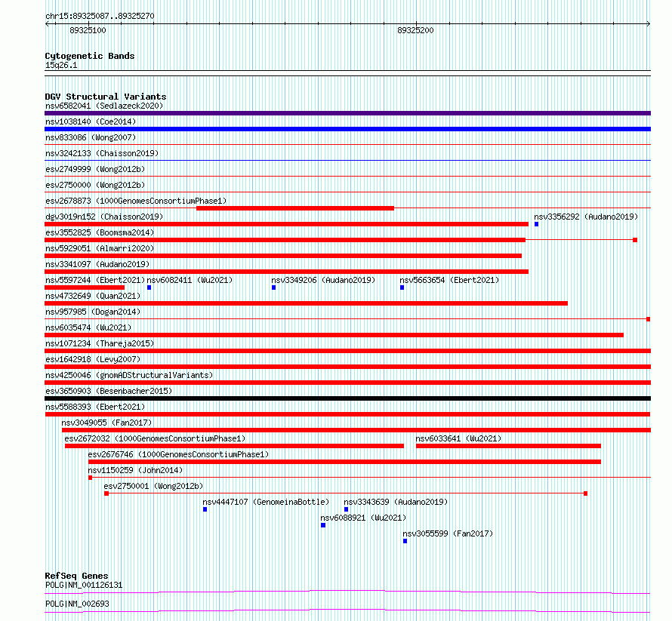Select POLG|NM_002693 gene label

(x=77, y=604)
